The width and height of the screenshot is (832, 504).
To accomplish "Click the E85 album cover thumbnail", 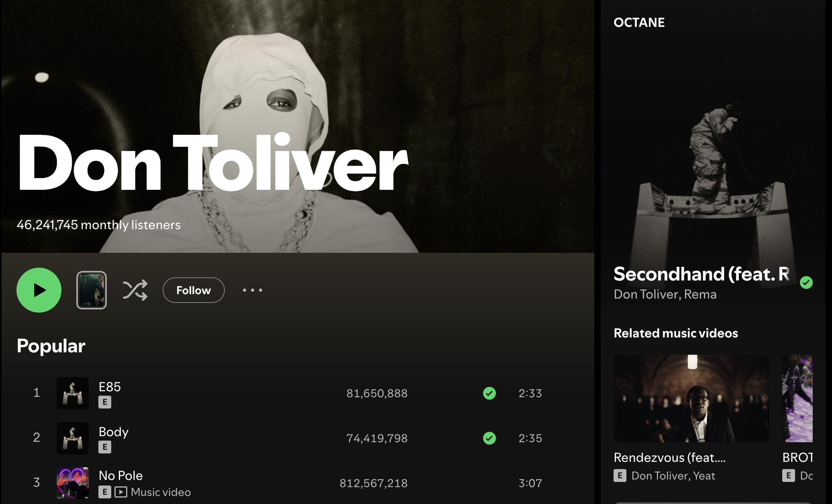I will (x=73, y=393).
